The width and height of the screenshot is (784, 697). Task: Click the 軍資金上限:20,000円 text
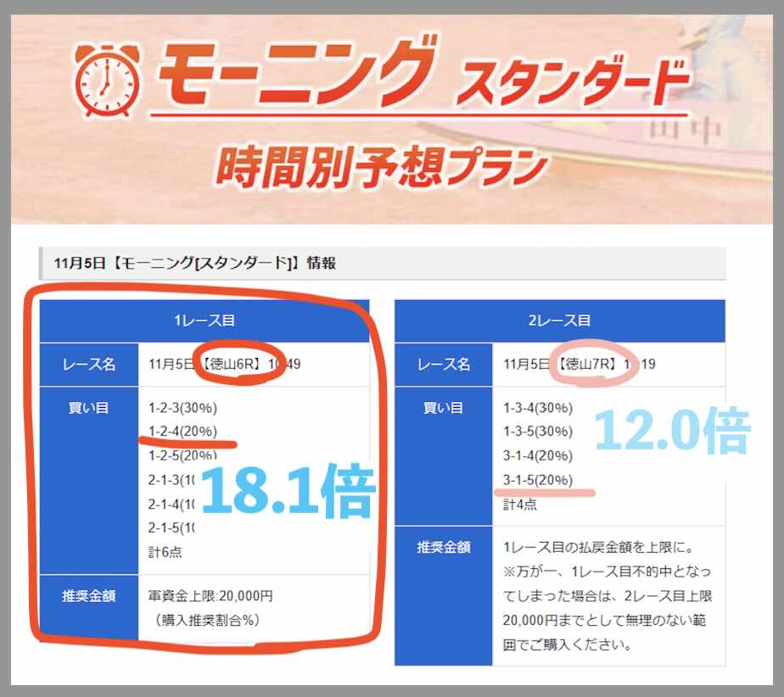pos(210,596)
